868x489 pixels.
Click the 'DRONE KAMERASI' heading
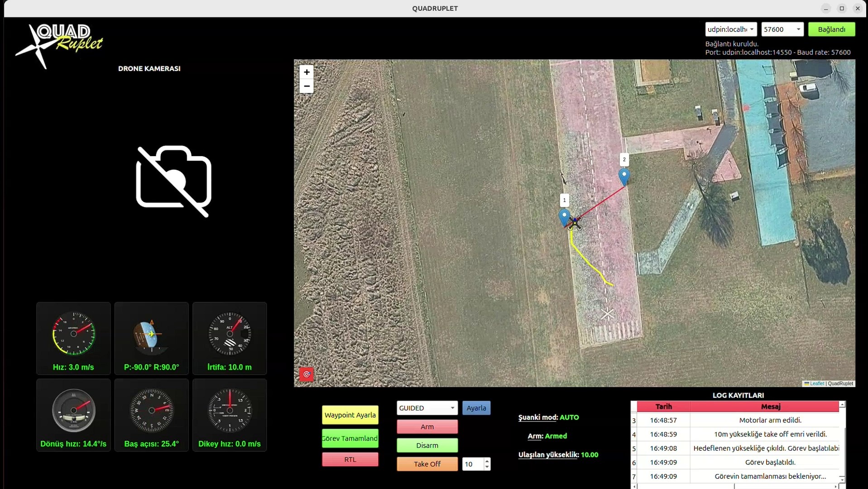[x=149, y=68]
